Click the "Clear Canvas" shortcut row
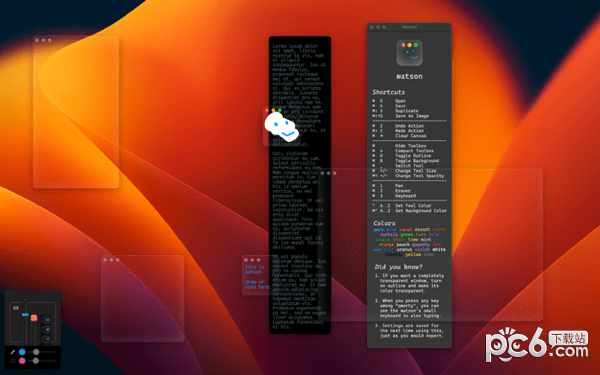The width and height of the screenshot is (600, 375). tap(399, 136)
